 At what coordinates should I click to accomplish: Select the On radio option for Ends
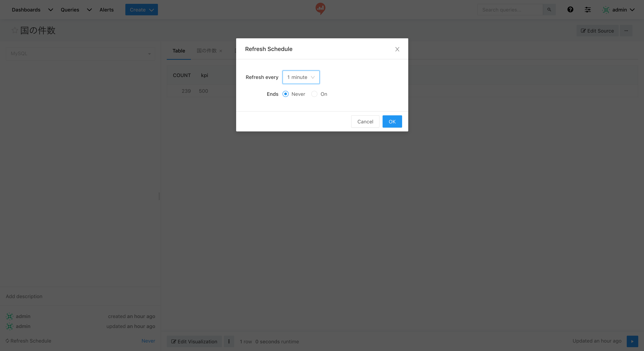click(x=314, y=94)
